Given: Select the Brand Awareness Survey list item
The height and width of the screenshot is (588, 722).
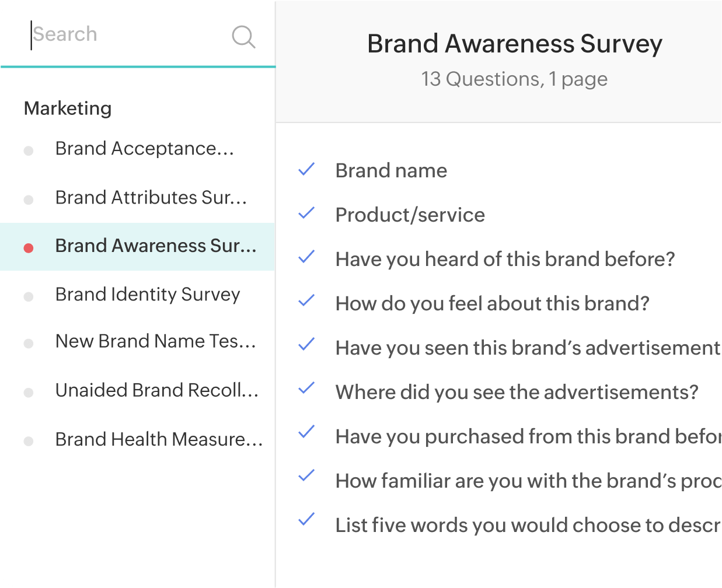Looking at the screenshot, I should click(x=155, y=246).
